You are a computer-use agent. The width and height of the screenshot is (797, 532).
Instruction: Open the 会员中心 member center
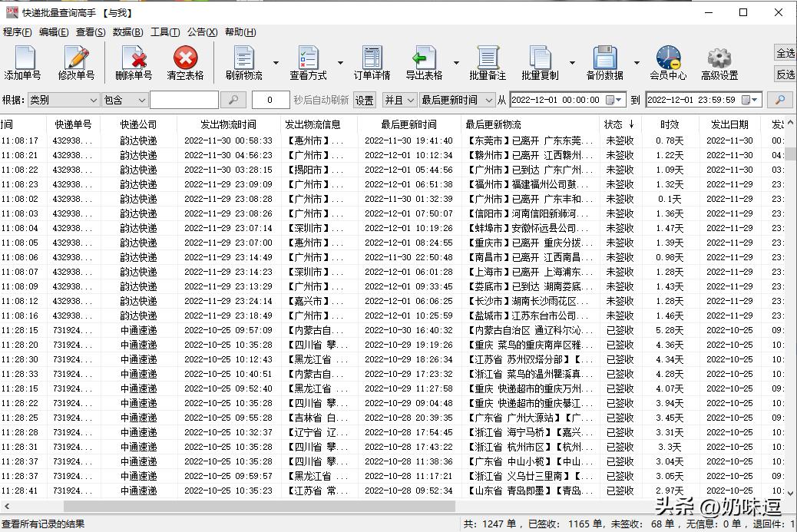666,62
